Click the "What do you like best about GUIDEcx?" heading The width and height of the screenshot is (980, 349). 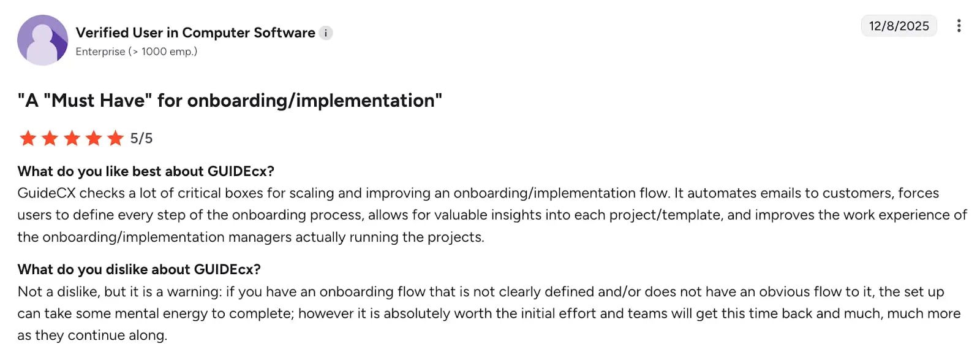[146, 171]
